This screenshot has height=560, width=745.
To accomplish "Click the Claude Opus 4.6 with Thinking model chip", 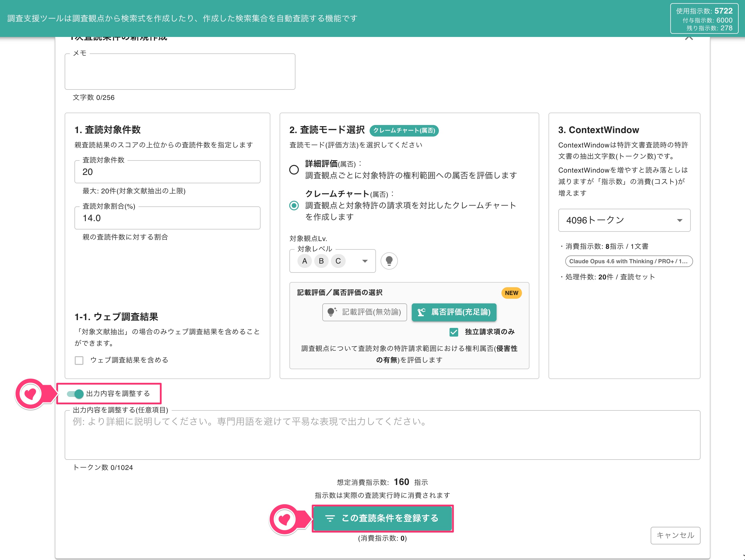I will 628,261.
